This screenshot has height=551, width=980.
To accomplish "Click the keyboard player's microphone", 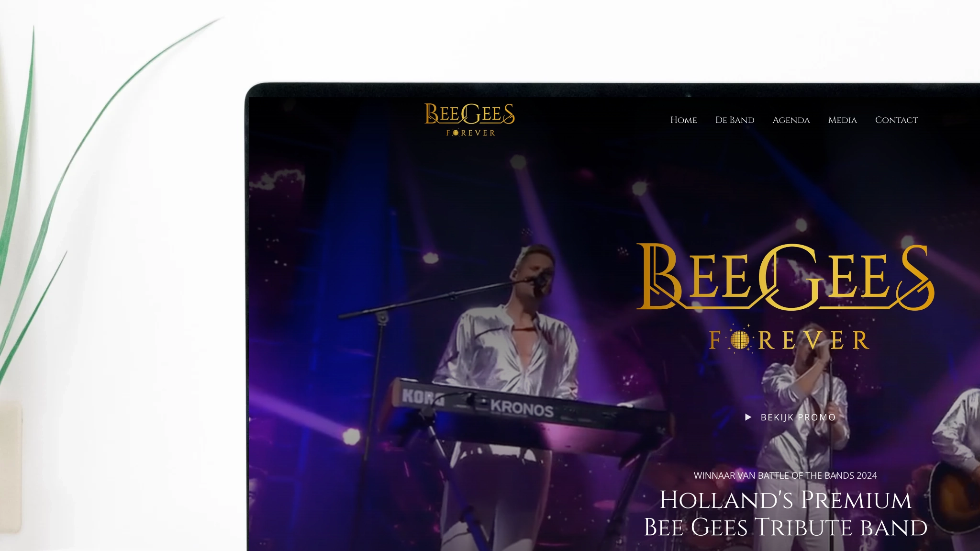I will 540,280.
